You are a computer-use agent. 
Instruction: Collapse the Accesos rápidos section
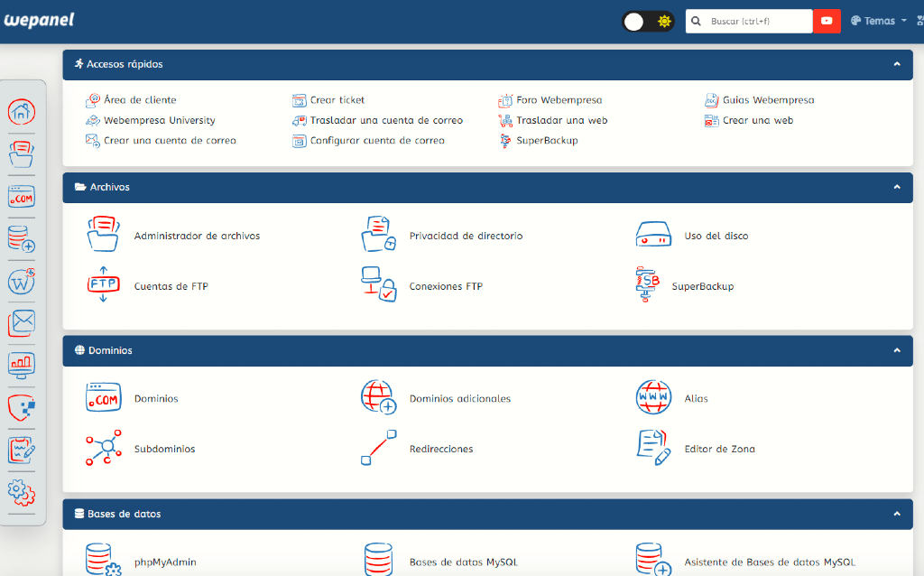[x=897, y=64]
